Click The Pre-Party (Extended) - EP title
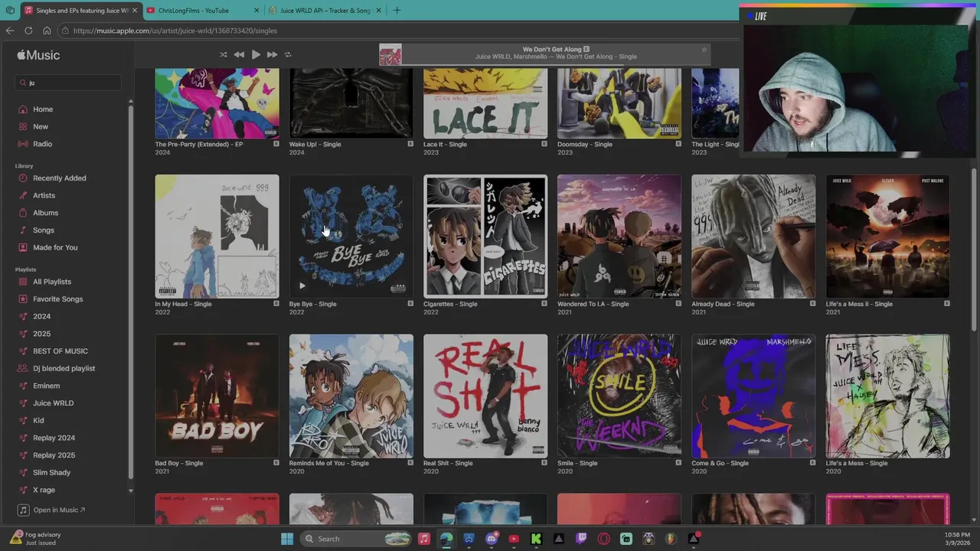The width and height of the screenshot is (980, 551). click(x=198, y=144)
